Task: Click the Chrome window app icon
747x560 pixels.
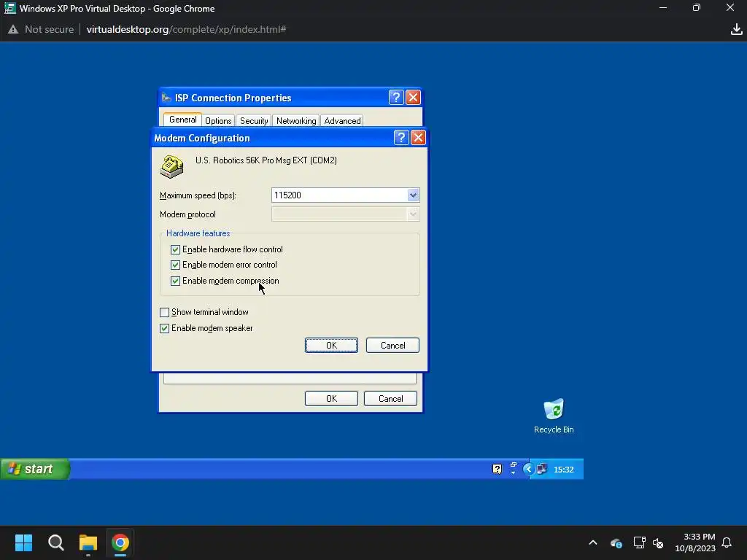Action: [9, 8]
